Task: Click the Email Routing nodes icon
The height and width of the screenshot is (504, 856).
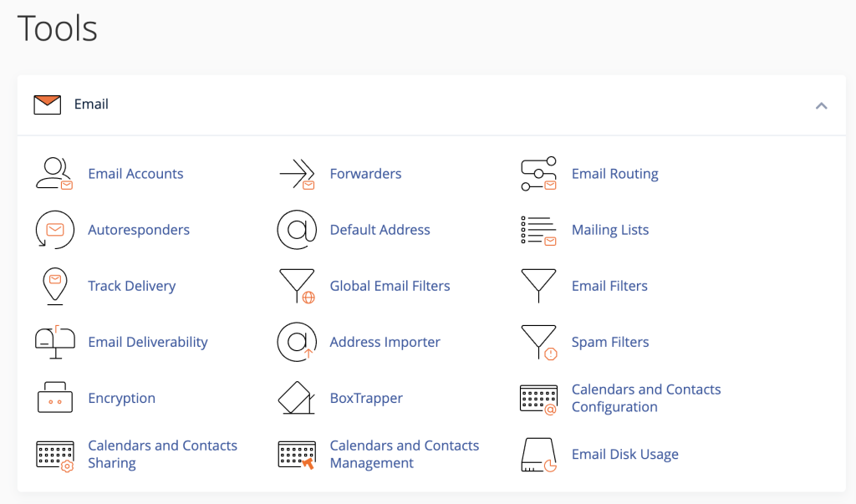Action: coord(539,174)
